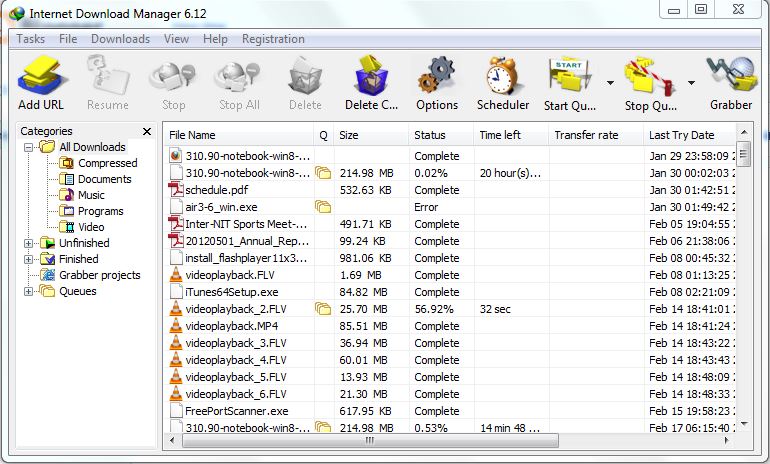Select the install_flashplayer11x3 file row
This screenshot has width=770, height=464.
click(x=449, y=258)
